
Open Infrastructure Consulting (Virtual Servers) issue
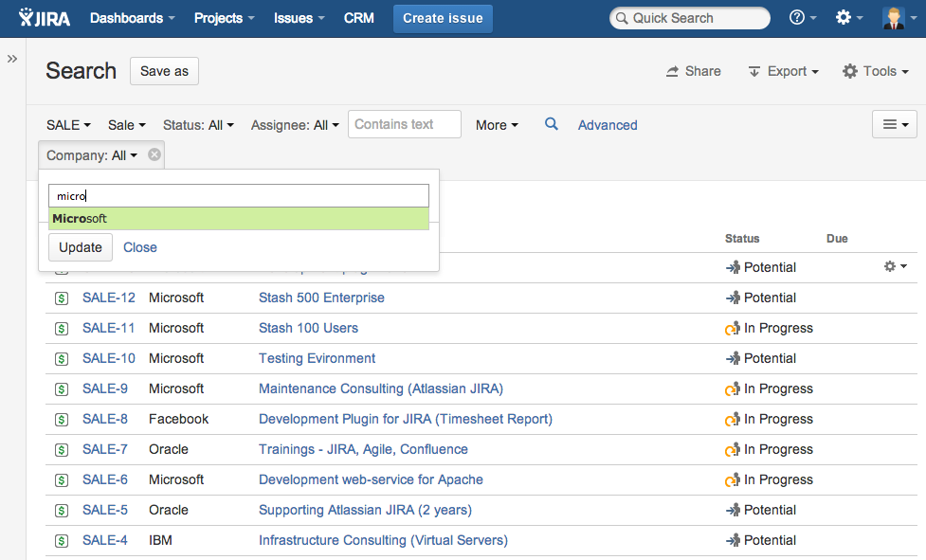[383, 540]
